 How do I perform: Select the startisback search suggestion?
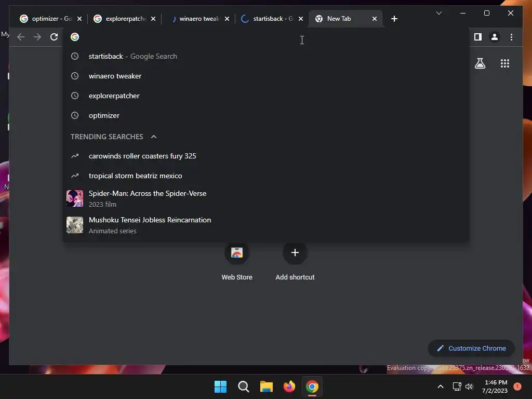click(266, 56)
